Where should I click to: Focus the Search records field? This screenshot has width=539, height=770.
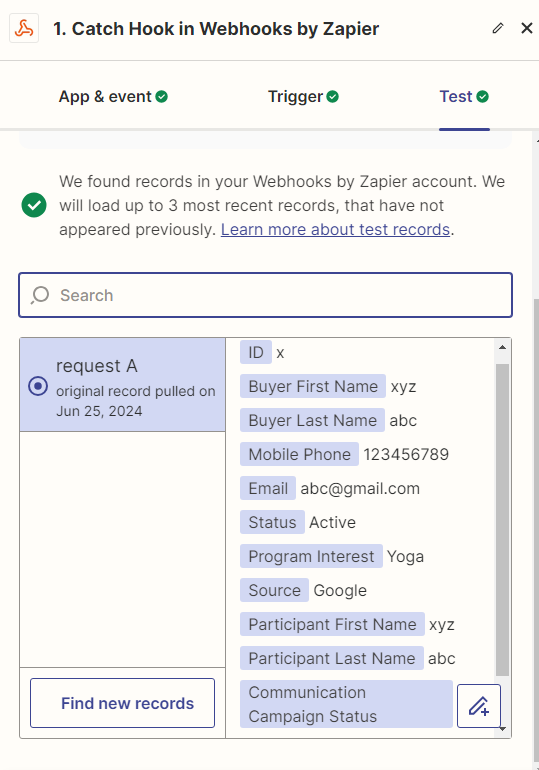point(266,295)
